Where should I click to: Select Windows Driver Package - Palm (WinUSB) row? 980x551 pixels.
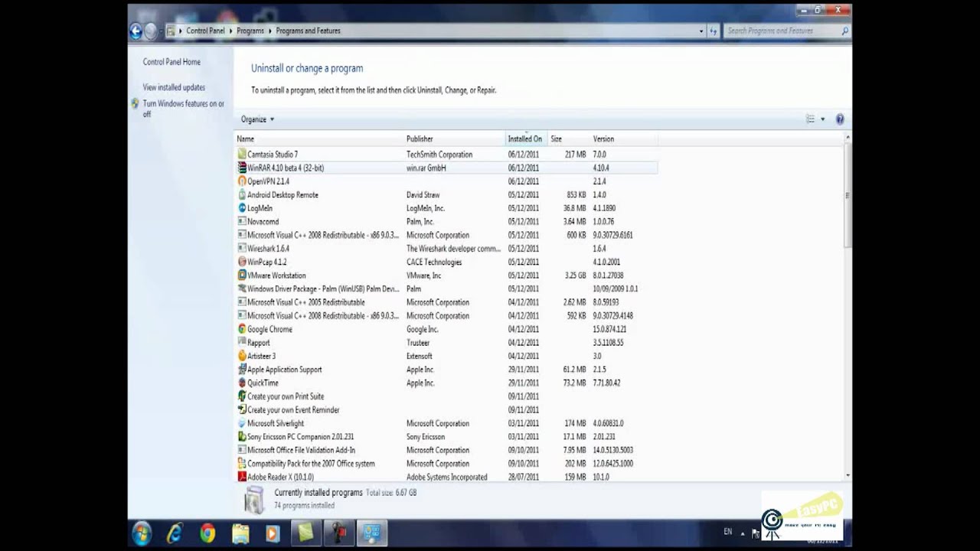point(446,289)
